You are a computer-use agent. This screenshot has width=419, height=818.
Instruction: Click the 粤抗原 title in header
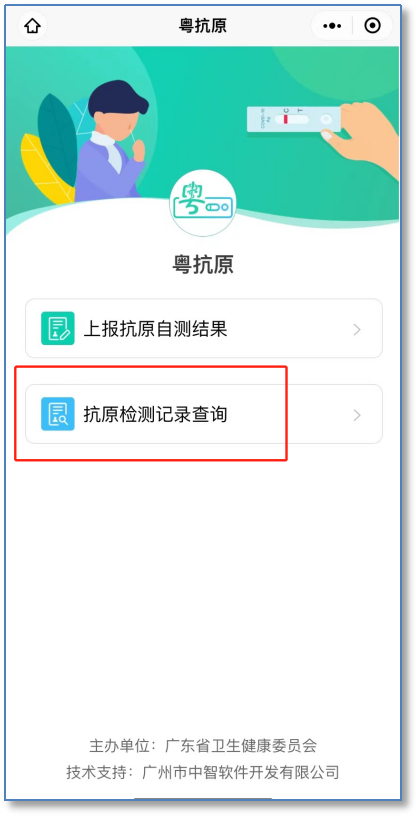(x=202, y=26)
